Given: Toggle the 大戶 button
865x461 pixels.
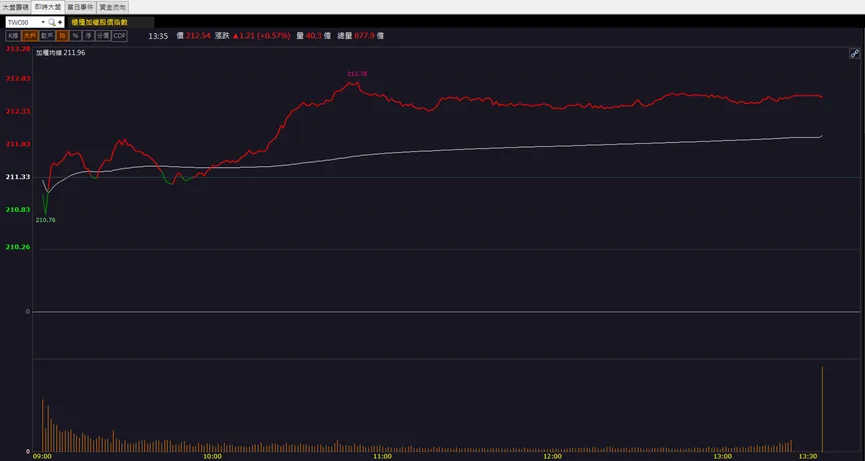Looking at the screenshot, I should coord(30,36).
